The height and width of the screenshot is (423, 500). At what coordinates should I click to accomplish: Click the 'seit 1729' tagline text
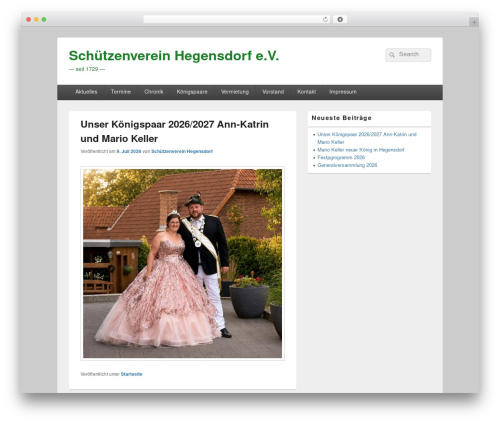tap(87, 69)
